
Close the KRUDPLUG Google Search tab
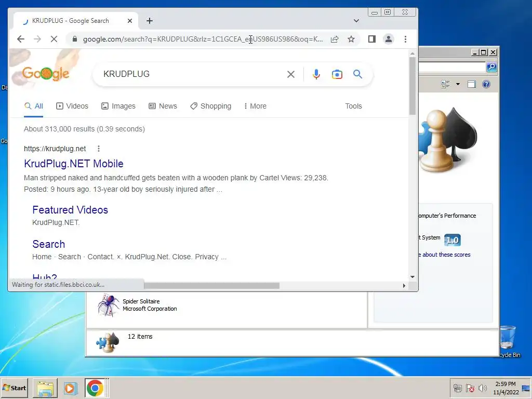coord(129,21)
